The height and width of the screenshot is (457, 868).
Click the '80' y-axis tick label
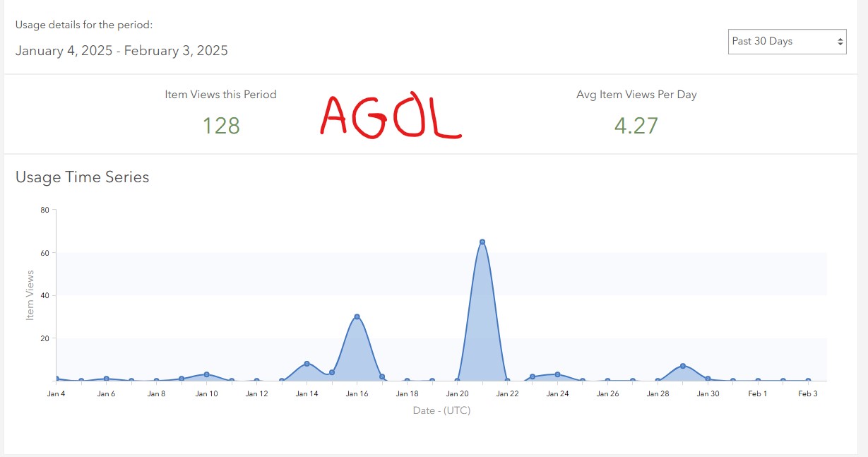pyautogui.click(x=44, y=210)
